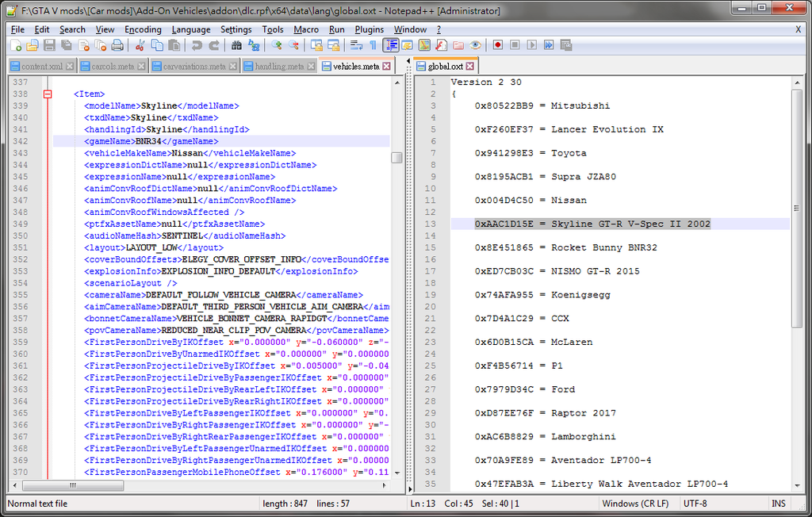Toggle the indent guide button
Screen dimensions: 812x517
390,45
